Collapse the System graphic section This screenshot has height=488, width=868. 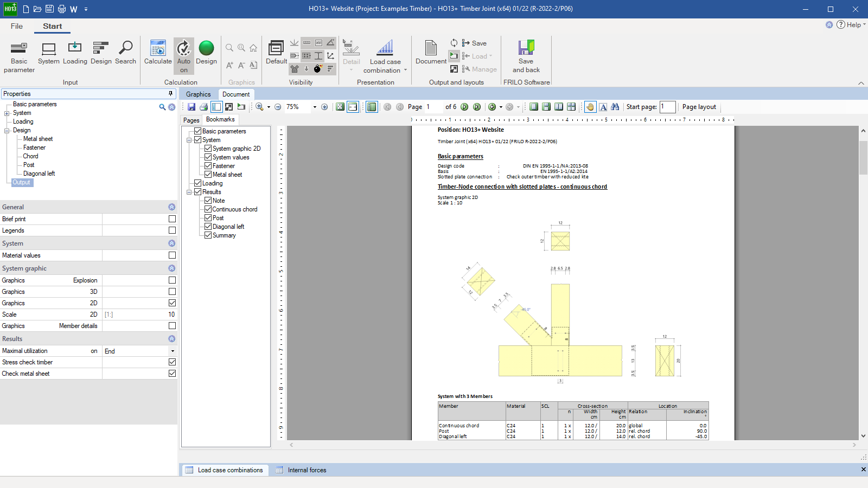point(171,268)
